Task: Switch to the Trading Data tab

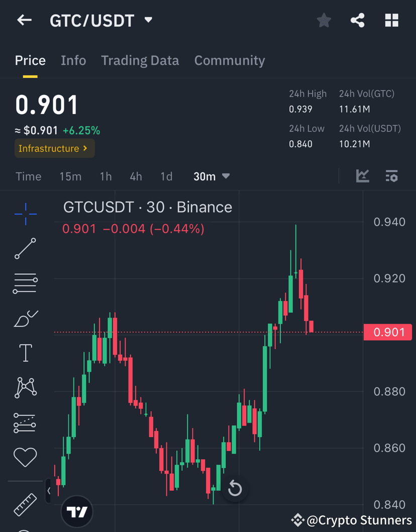Action: coord(140,60)
